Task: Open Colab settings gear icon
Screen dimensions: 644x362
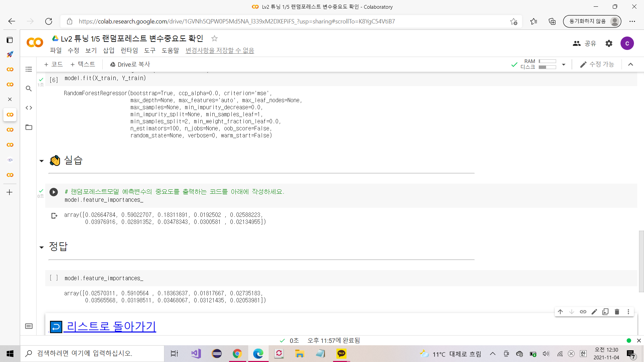Action: [609, 43]
